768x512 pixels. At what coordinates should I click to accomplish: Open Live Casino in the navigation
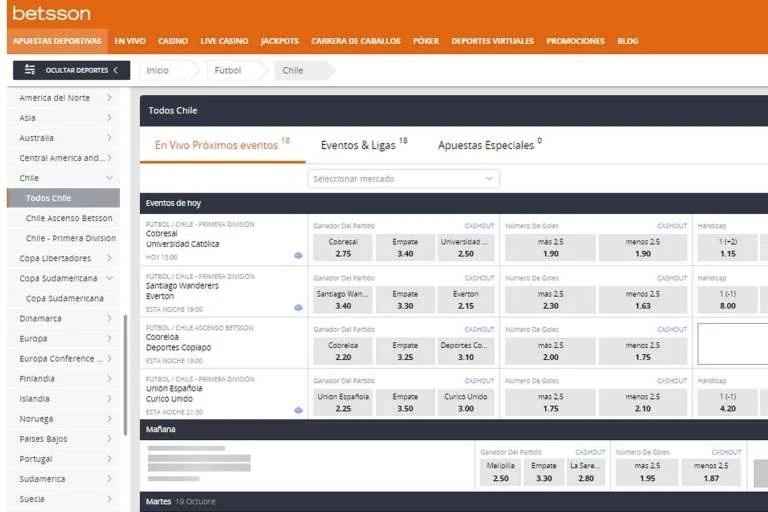pyautogui.click(x=224, y=41)
